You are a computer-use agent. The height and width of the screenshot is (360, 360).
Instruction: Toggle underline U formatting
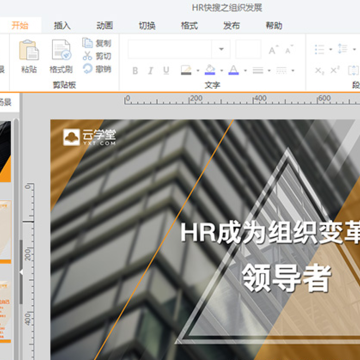click(x=166, y=71)
